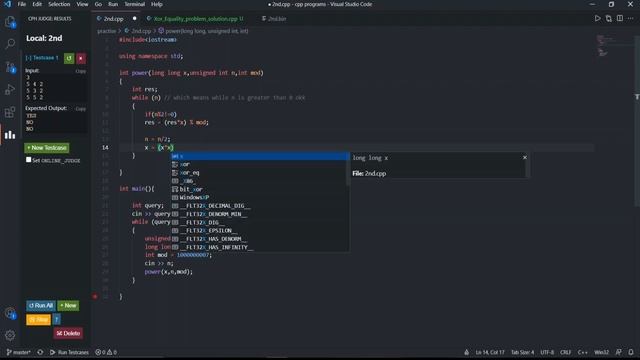Open the Run and Debug view

10,89
